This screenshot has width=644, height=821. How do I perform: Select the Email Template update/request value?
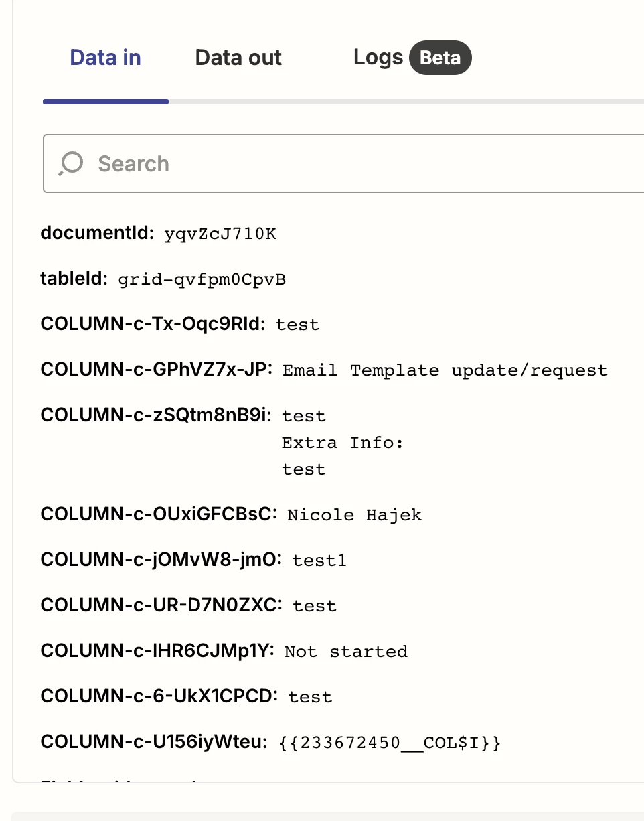(445, 371)
